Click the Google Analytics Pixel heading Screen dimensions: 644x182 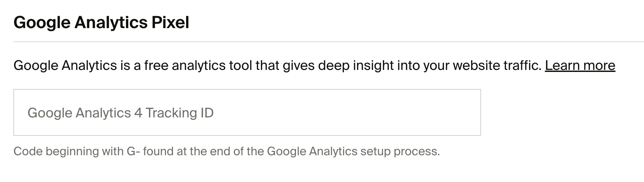101,22
